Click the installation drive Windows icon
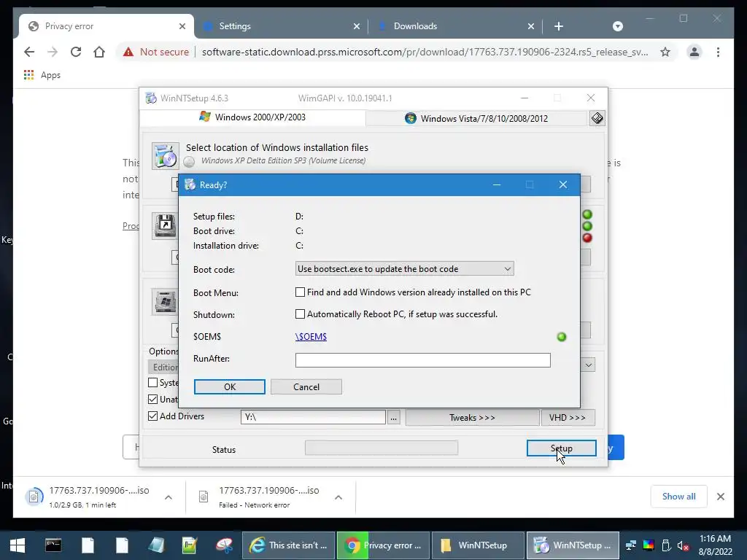The height and width of the screenshot is (560, 747). click(x=165, y=302)
